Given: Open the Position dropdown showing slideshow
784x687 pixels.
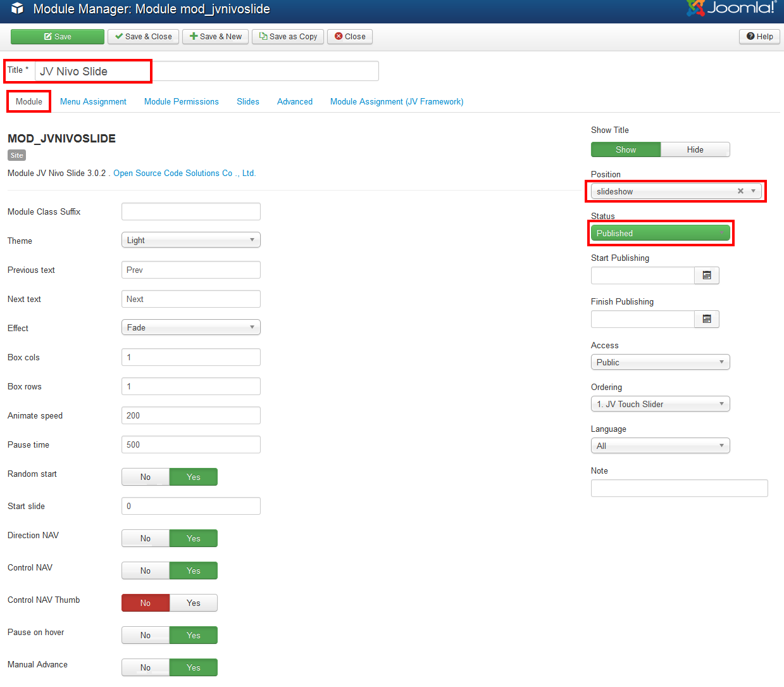Looking at the screenshot, I should click(x=676, y=191).
